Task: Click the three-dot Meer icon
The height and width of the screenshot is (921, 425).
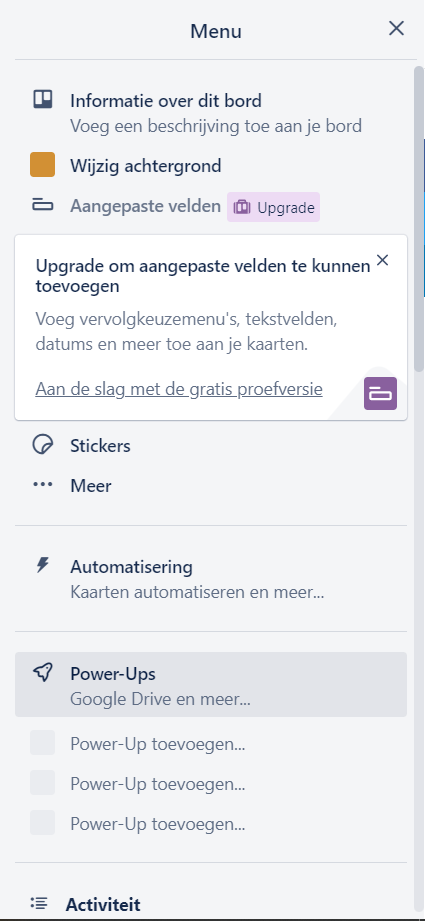Action: pos(42,485)
